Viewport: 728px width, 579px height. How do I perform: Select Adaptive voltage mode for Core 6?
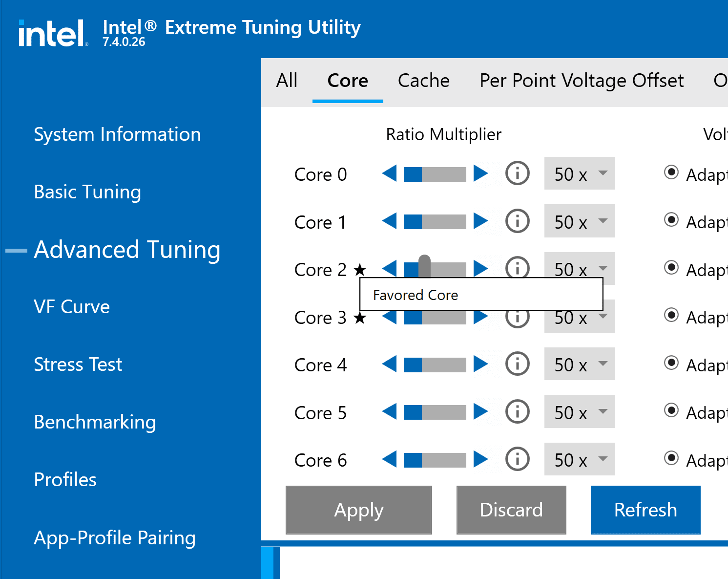point(671,458)
